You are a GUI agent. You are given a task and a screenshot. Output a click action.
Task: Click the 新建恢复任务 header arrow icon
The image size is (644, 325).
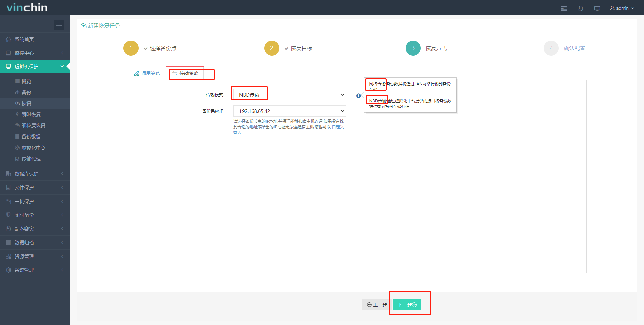(x=84, y=25)
